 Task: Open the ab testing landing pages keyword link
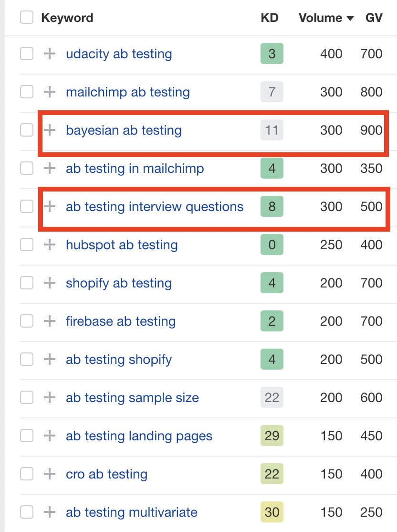click(x=139, y=436)
